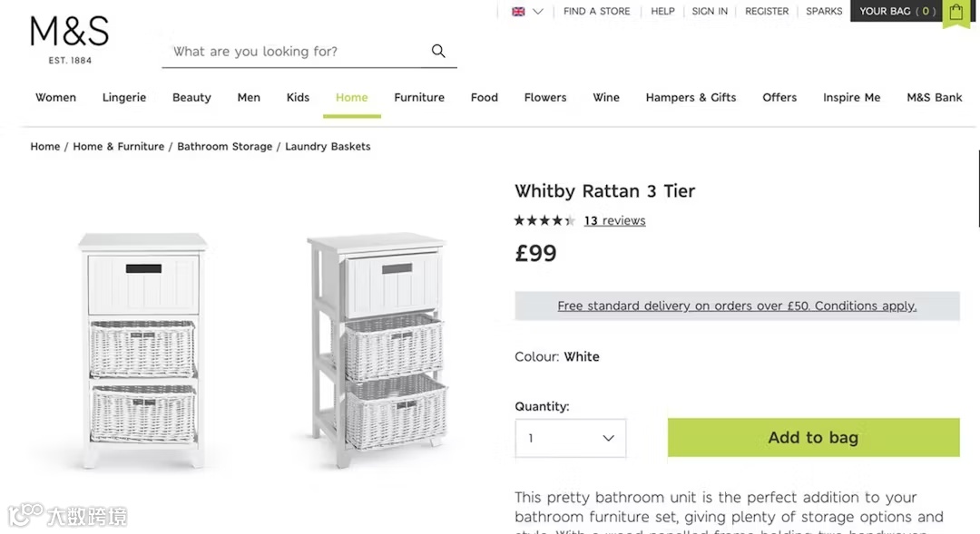Click the UK flag icon
This screenshot has width=980, height=534.
pyautogui.click(x=518, y=12)
